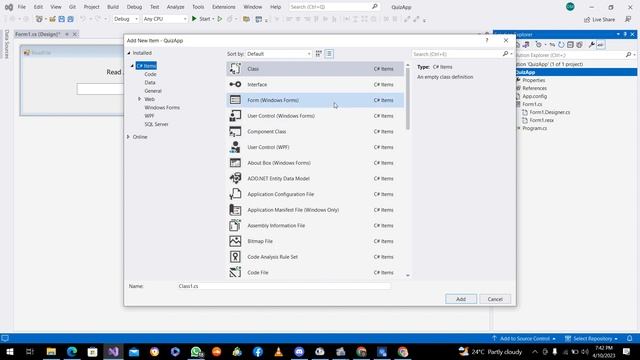Click the Add button
This screenshot has height=360, width=640.
[x=461, y=299]
